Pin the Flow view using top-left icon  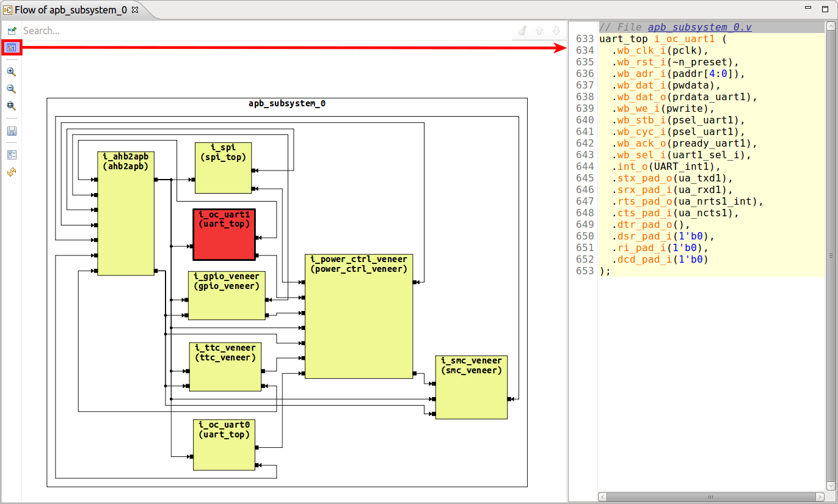tap(11, 30)
